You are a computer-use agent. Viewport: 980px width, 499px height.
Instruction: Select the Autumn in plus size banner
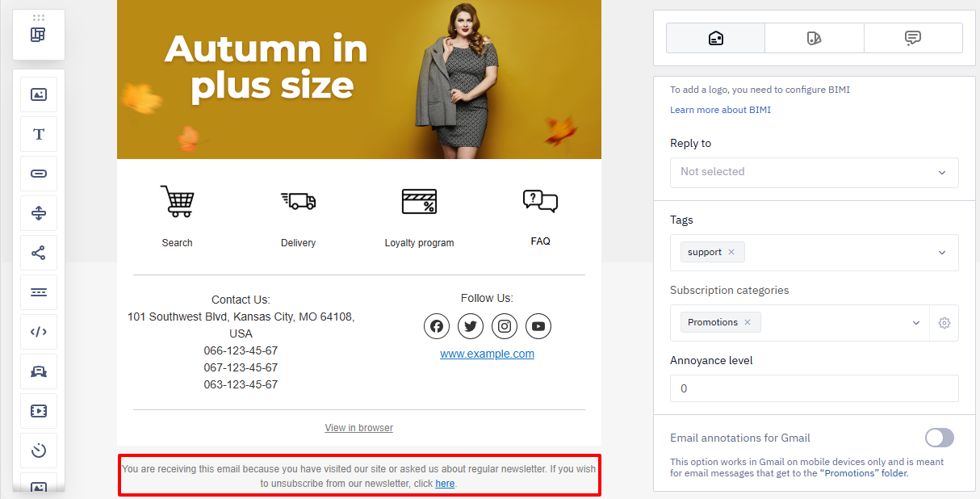coord(359,79)
